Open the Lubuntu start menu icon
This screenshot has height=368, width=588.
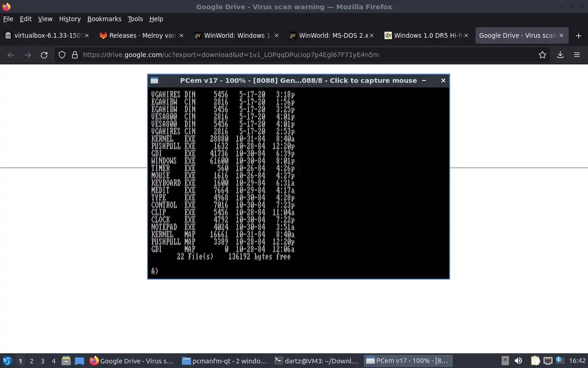(7, 361)
